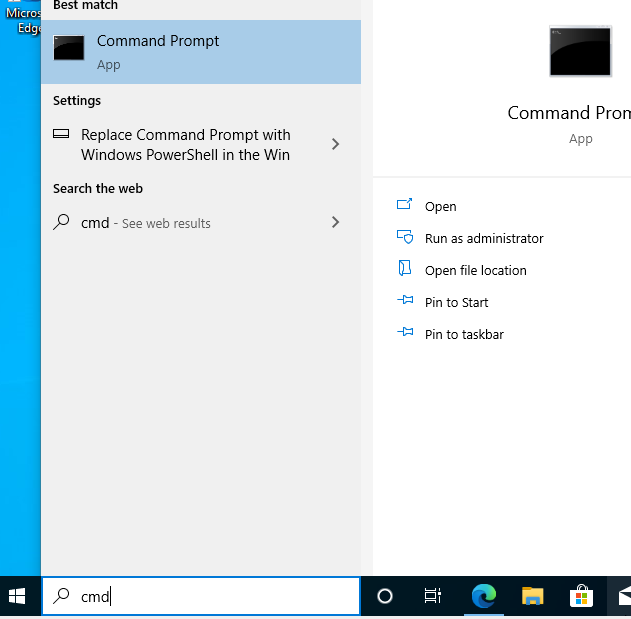This screenshot has height=619, width=631.
Task: Click the pin icon beside Pin to Start
Action: click(405, 300)
